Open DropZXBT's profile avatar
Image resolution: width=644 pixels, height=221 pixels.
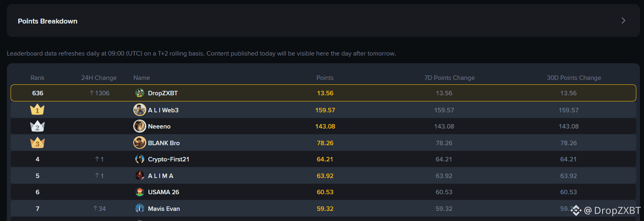pyautogui.click(x=140, y=93)
